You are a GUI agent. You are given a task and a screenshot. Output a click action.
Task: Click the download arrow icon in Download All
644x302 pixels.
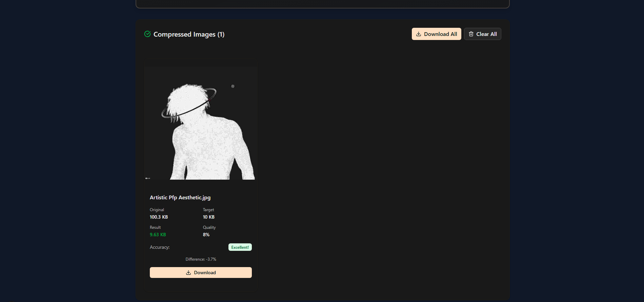[419, 34]
